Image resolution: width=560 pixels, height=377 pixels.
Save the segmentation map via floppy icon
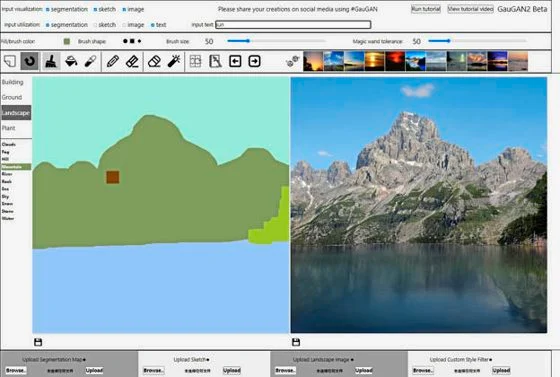[x=38, y=342]
